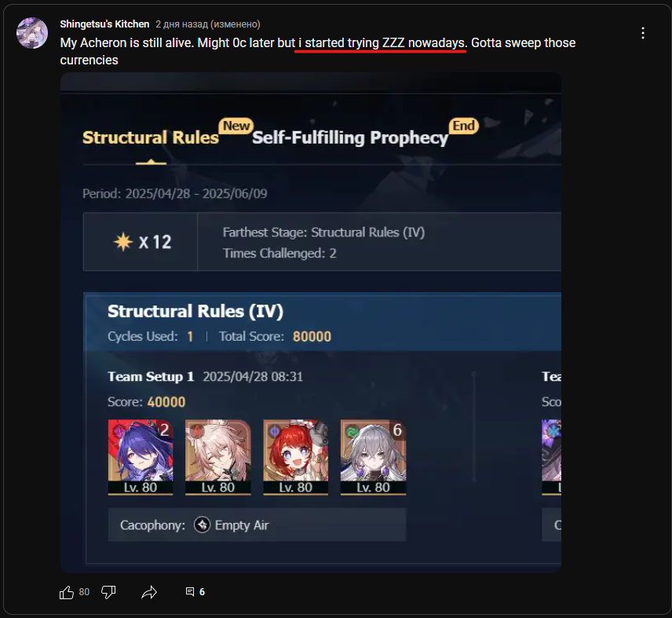Select the red-haired character portrait
Screen dimensions: 672x618
[x=296, y=457]
